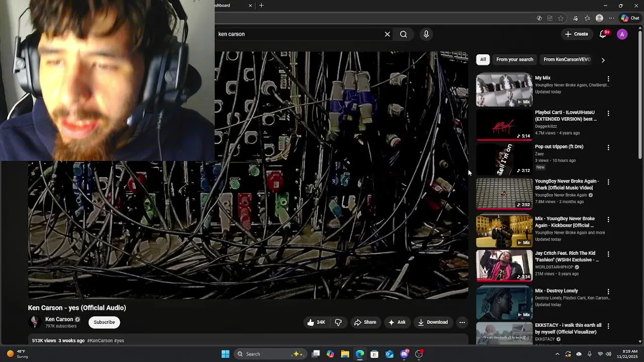Open the Edge split screen icon
This screenshot has width=644, height=362.
click(550, 18)
